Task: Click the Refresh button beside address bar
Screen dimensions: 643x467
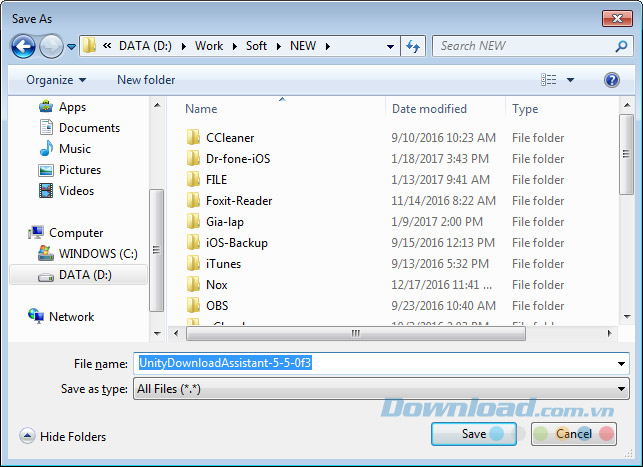Action: [414, 46]
